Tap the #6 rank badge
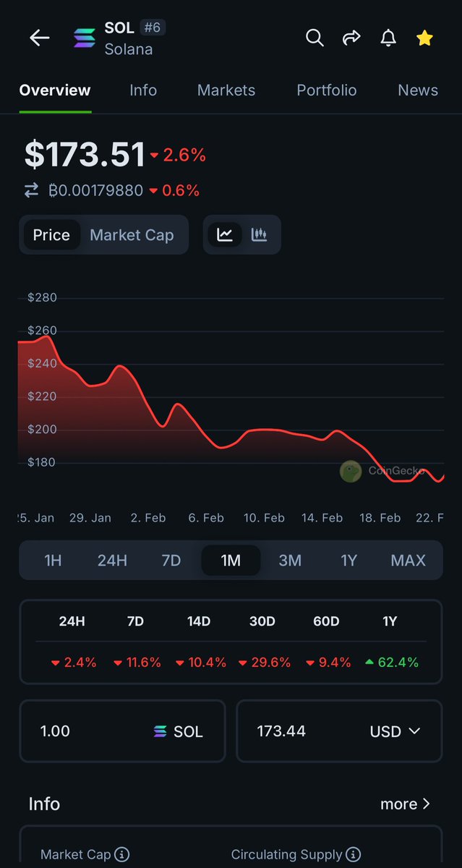 153,27
